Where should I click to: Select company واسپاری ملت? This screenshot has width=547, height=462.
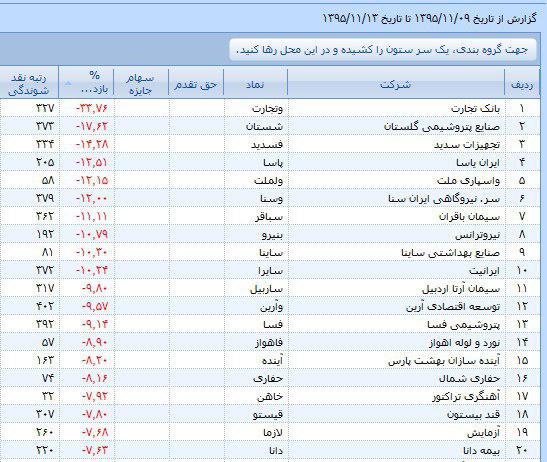468,181
